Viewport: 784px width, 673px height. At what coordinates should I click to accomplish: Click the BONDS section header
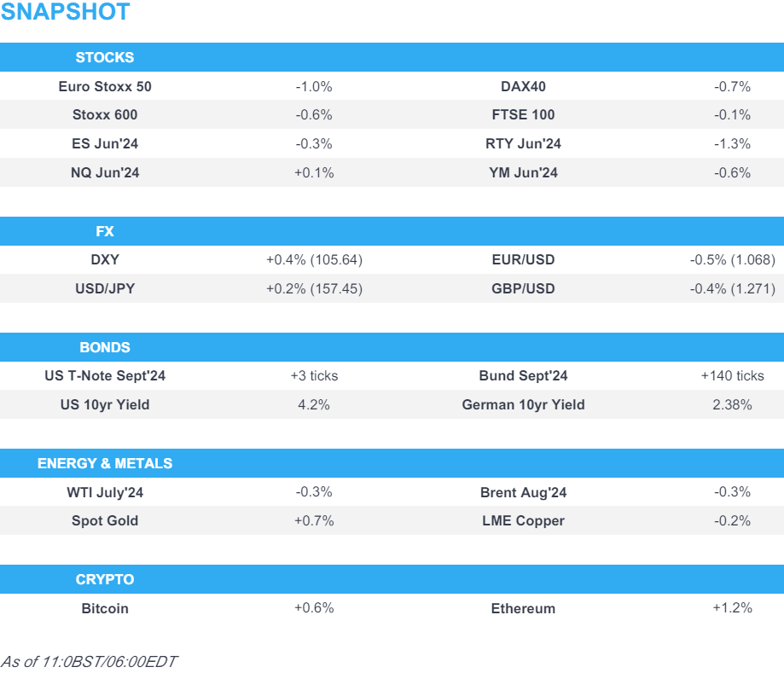[105, 348]
